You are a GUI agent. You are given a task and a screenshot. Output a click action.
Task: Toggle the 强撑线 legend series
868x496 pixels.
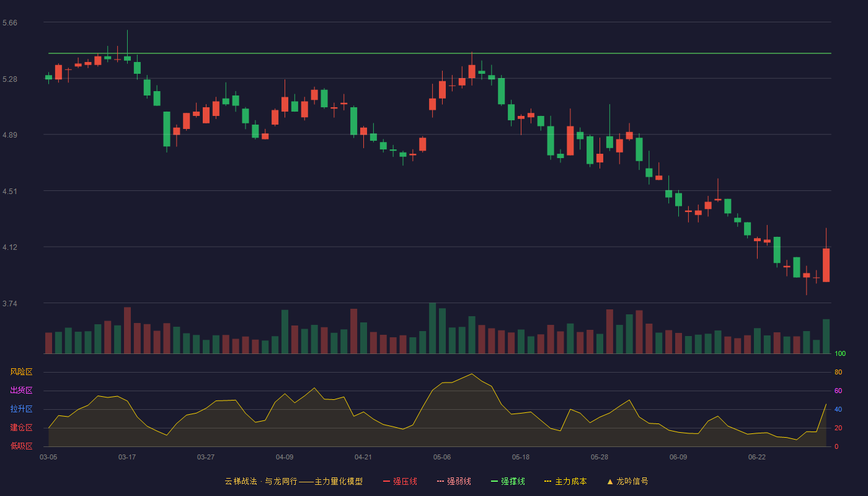tap(508, 481)
